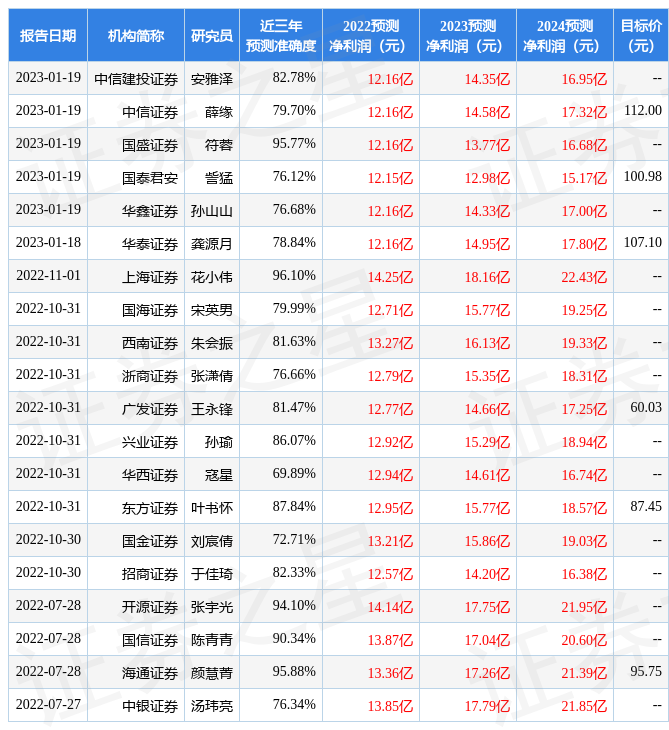Select 兴业证券 institution cell

(x=136, y=442)
